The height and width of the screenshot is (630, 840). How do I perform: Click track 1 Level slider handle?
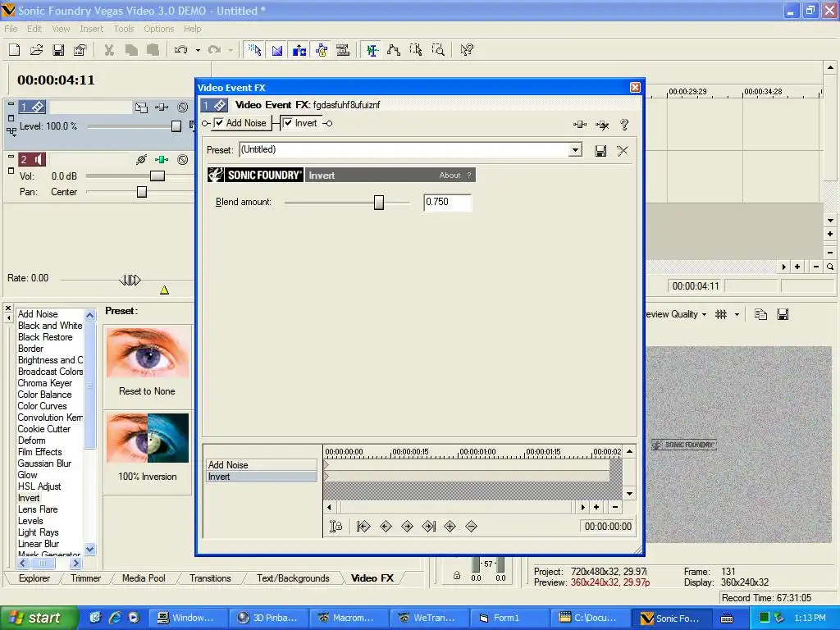tap(176, 126)
